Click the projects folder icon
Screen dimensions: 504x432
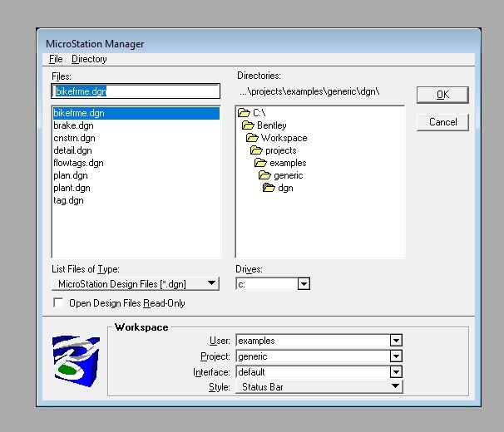tap(256, 150)
